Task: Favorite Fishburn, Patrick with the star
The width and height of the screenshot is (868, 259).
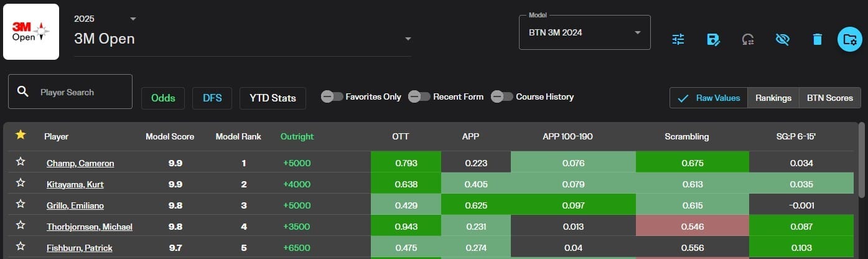Action: pyautogui.click(x=21, y=247)
